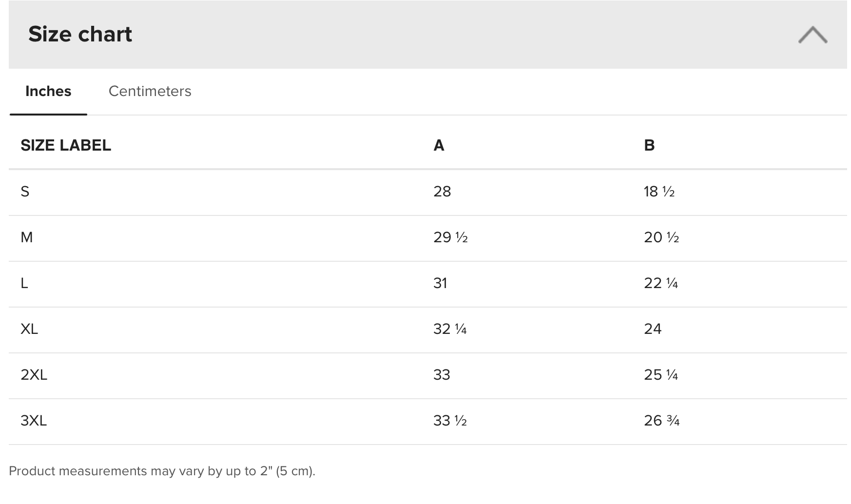Click the 25 ¼ measurement for 2XL
Viewport: 851px width, 504px height.
661,375
